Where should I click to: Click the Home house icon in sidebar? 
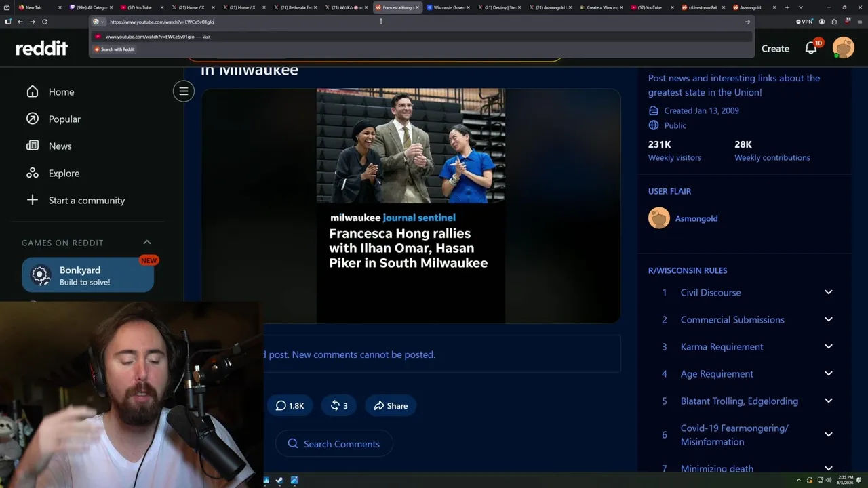click(x=33, y=91)
